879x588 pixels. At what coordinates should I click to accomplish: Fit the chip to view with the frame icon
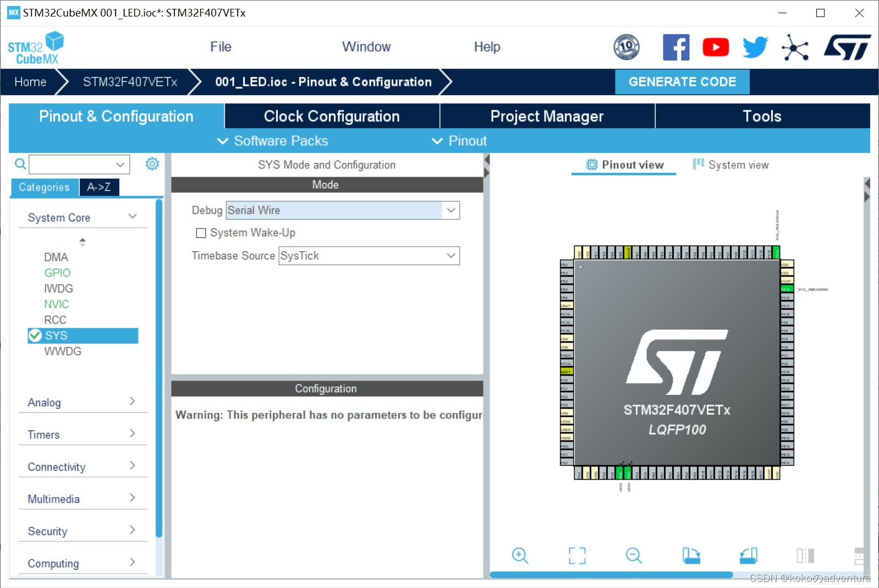tap(577, 556)
